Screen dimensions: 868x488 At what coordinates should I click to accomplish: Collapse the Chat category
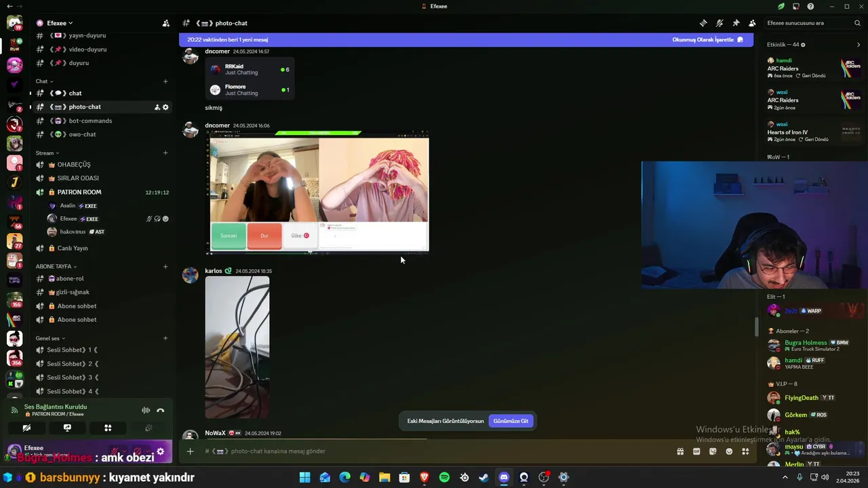click(x=44, y=81)
